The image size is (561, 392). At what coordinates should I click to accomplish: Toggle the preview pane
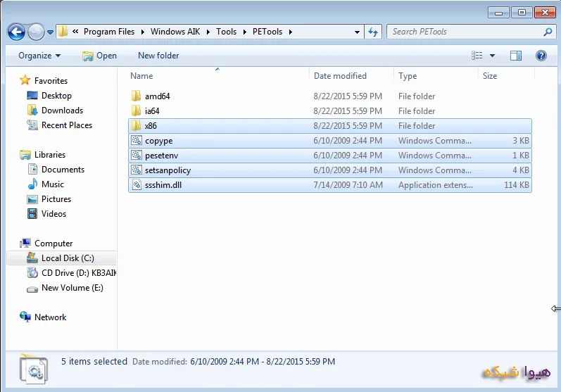point(515,56)
